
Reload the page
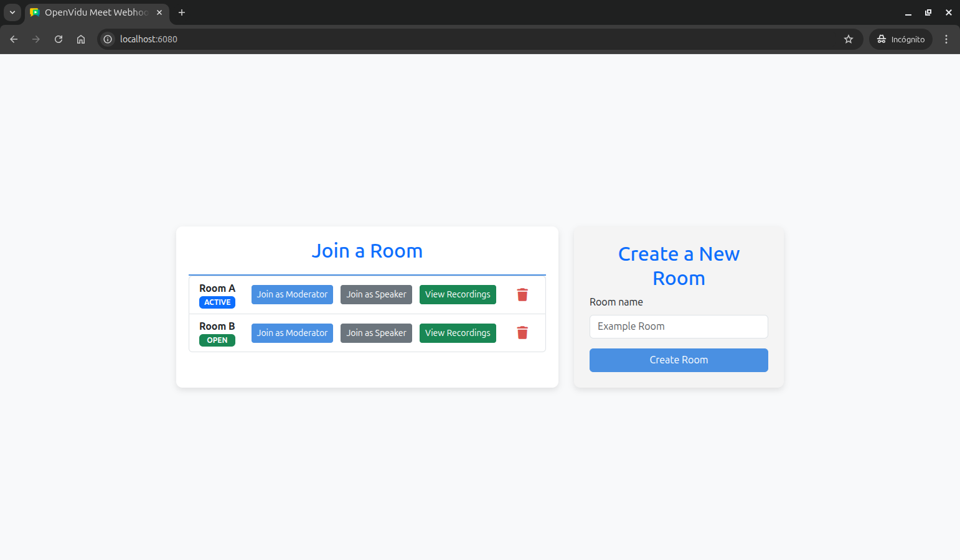[x=59, y=39]
